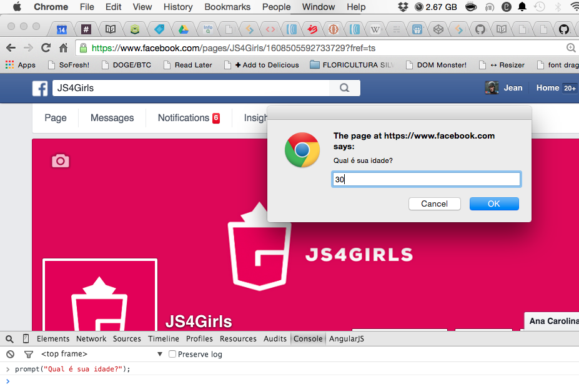Image resolution: width=579 pixels, height=392 pixels.
Task: Click the green SSL padlock icon
Action: [84, 47]
